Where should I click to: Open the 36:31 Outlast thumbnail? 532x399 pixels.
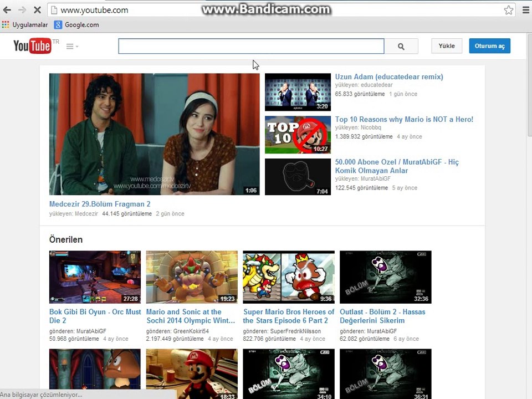[386, 374]
